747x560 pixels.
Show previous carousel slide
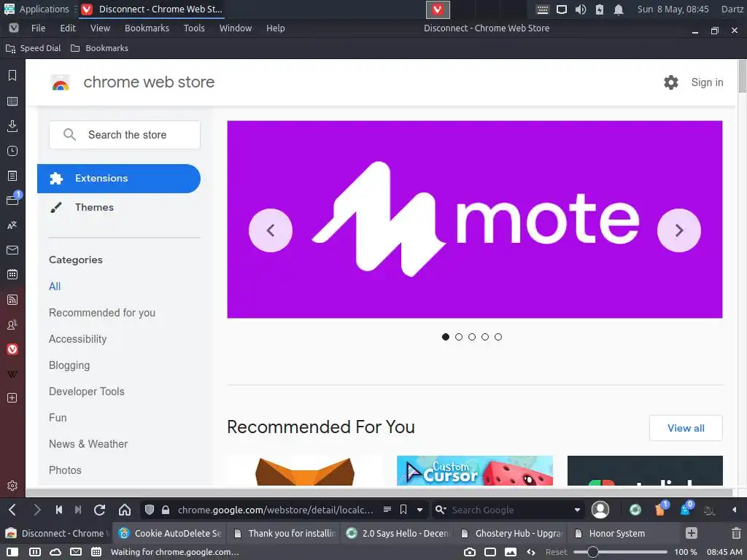(271, 230)
